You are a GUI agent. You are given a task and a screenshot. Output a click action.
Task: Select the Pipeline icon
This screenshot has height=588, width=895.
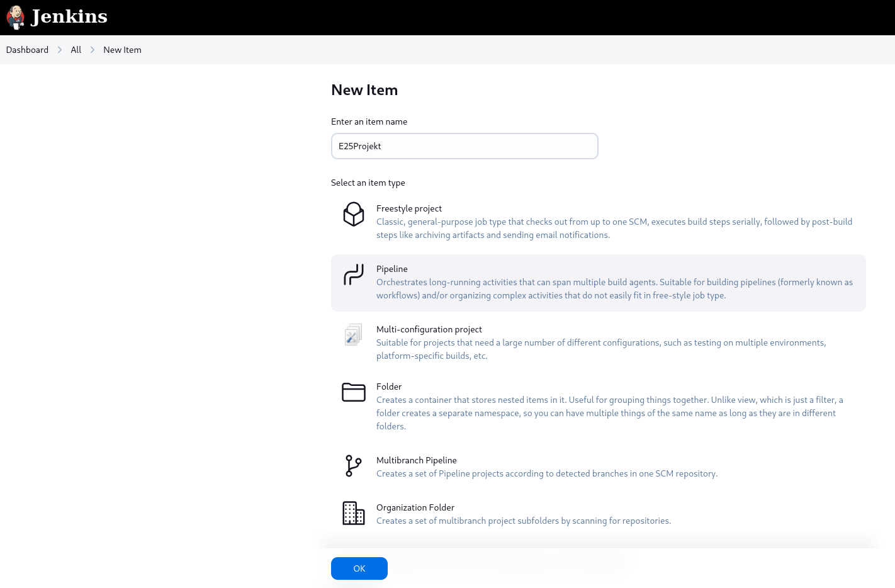[x=354, y=274]
